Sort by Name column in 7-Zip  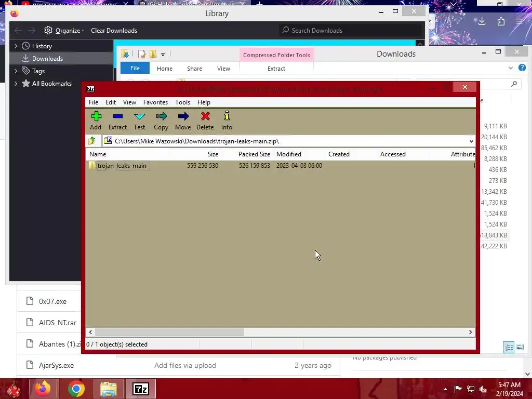point(98,154)
